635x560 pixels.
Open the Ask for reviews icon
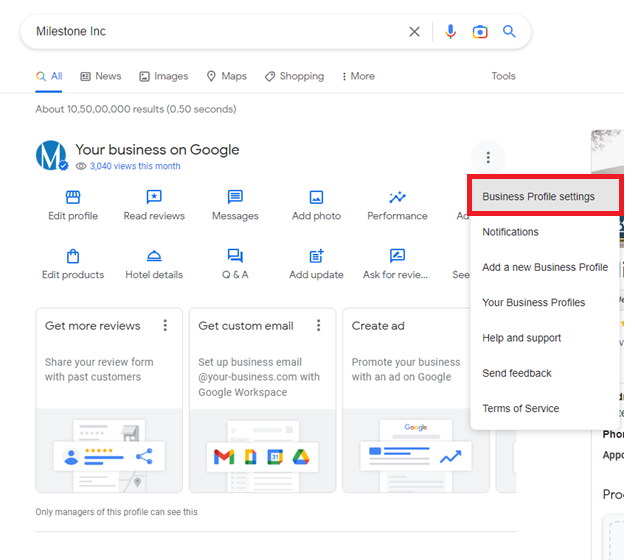click(397, 256)
